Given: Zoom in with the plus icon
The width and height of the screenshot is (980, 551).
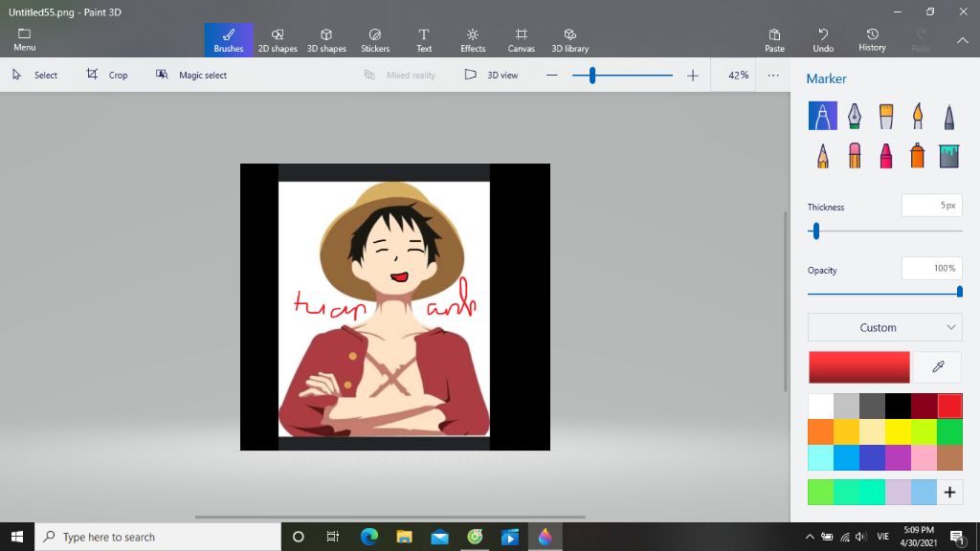Looking at the screenshot, I should (x=693, y=75).
